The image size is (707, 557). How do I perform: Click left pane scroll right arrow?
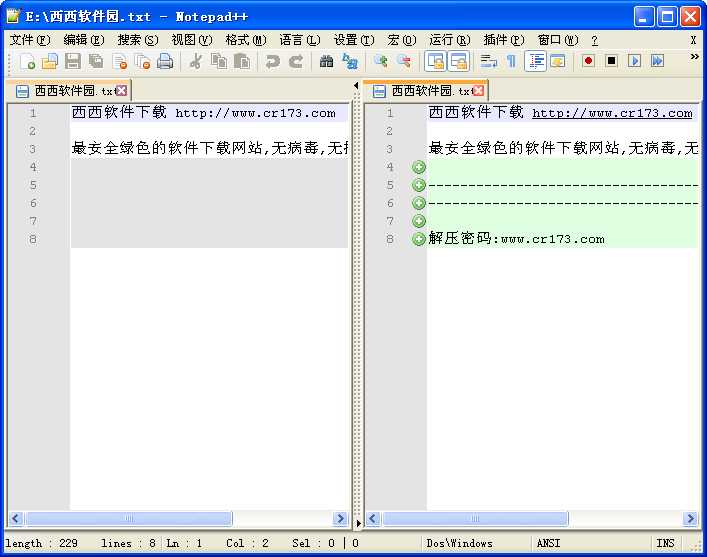tap(340, 519)
